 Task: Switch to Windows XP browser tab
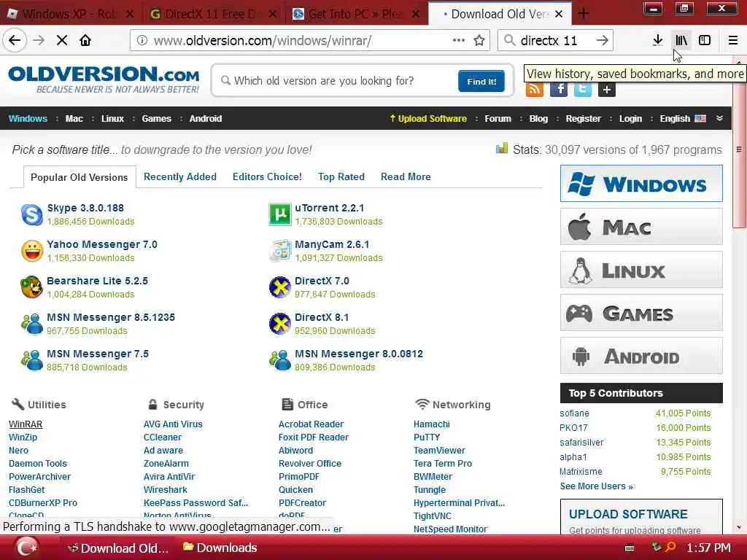point(70,14)
